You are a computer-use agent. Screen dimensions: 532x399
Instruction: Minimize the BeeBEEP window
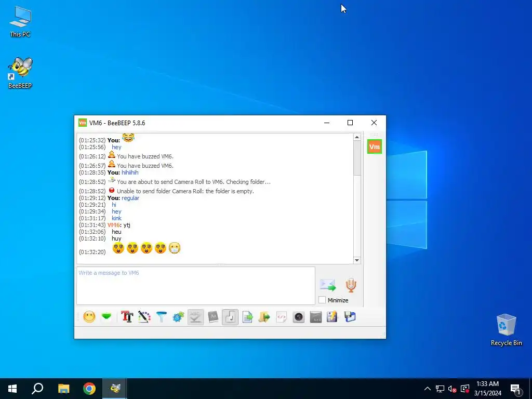pos(327,123)
